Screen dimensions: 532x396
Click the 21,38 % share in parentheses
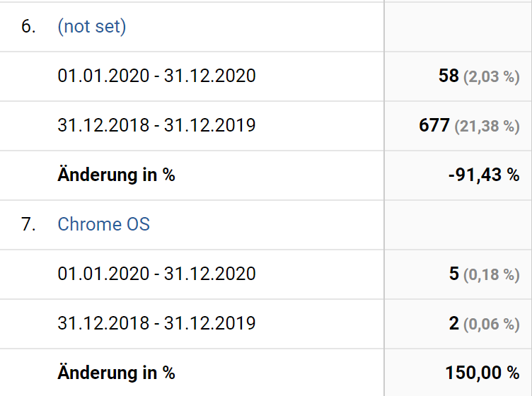[487, 127]
